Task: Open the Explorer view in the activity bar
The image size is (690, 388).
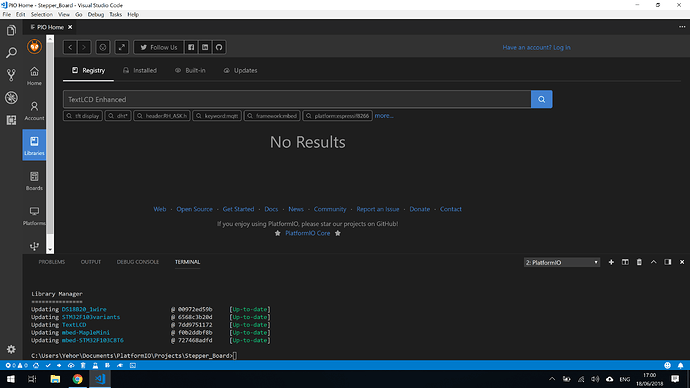Action: (x=11, y=30)
